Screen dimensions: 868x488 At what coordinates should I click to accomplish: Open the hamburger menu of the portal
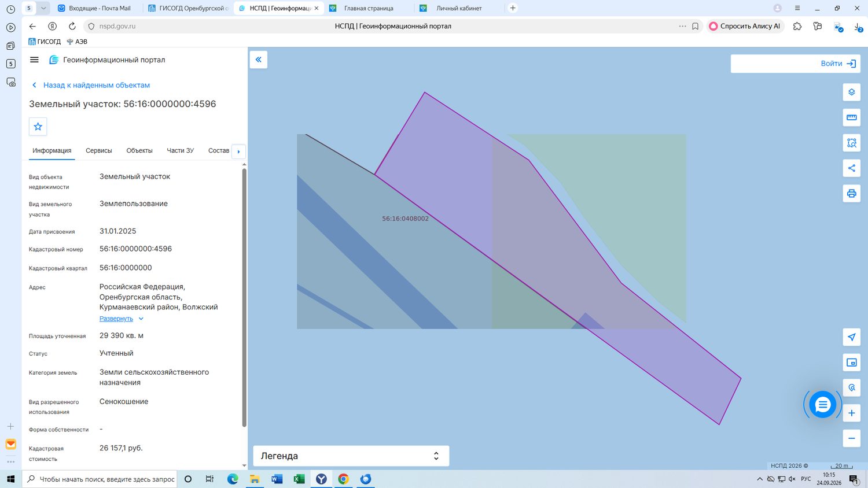(x=34, y=60)
